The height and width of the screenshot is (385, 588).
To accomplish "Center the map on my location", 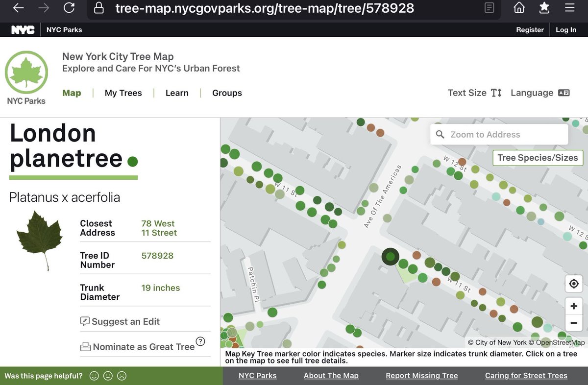I will pyautogui.click(x=574, y=284).
